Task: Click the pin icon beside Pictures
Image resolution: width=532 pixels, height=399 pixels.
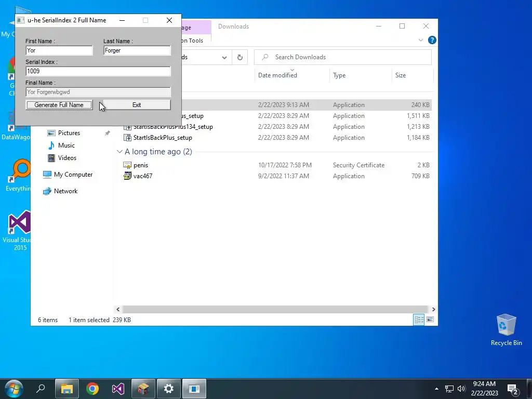Action: (107, 133)
